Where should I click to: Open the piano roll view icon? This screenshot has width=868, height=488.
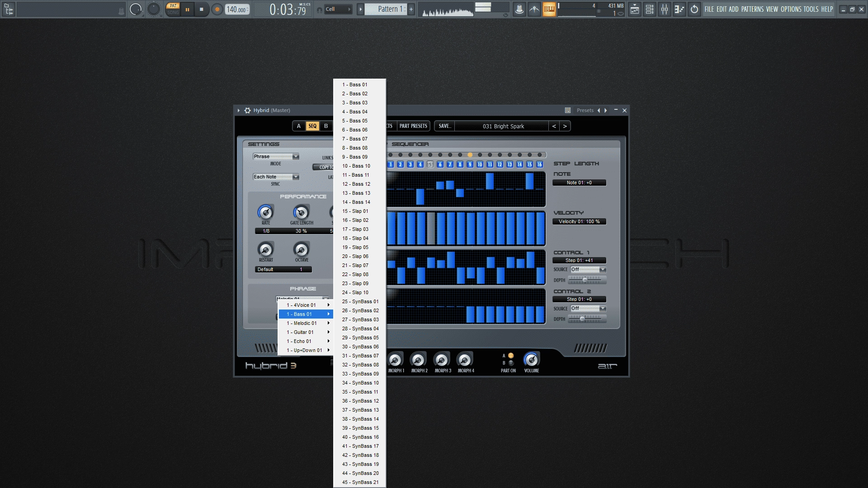tap(679, 9)
